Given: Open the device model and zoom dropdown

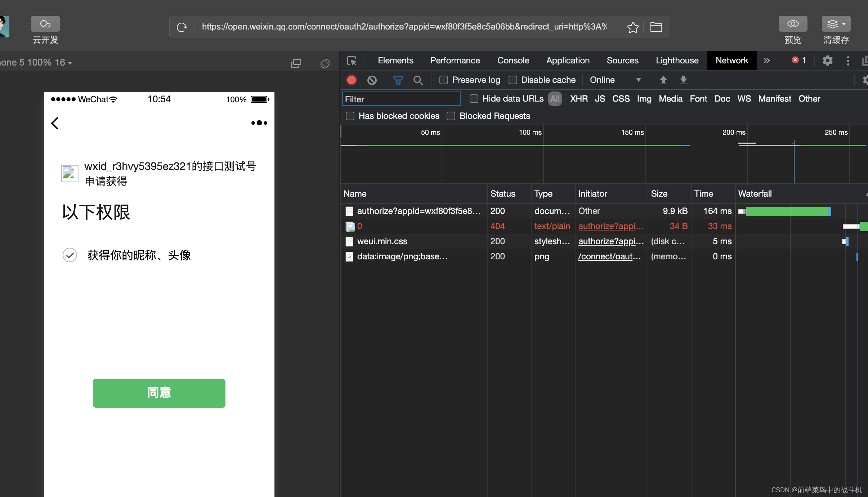Looking at the screenshot, I should click(36, 63).
